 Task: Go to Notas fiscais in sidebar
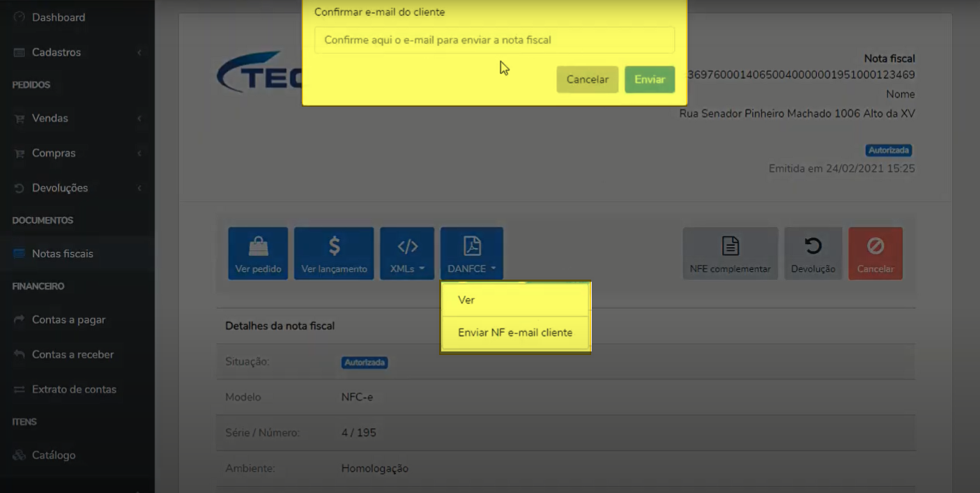(x=63, y=254)
